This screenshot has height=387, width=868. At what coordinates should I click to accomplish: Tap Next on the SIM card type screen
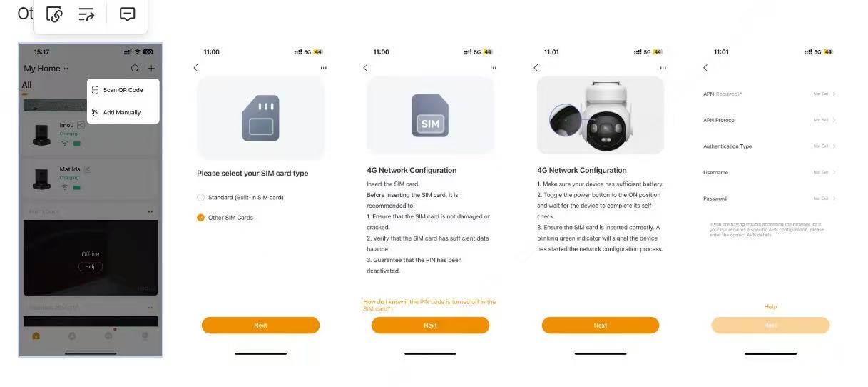(x=260, y=326)
